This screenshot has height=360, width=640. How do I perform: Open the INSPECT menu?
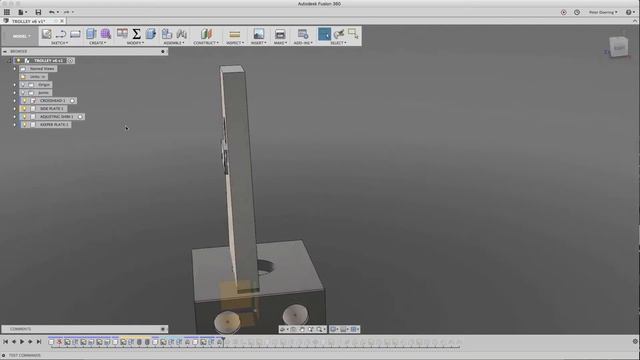(235, 43)
